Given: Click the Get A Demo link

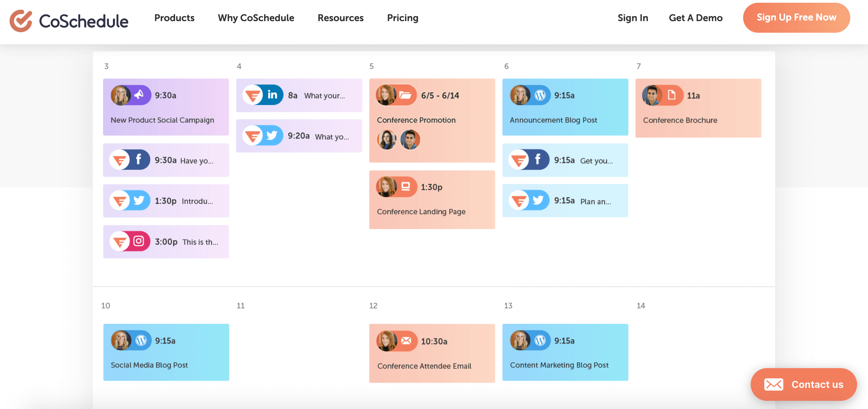Looking at the screenshot, I should [696, 18].
